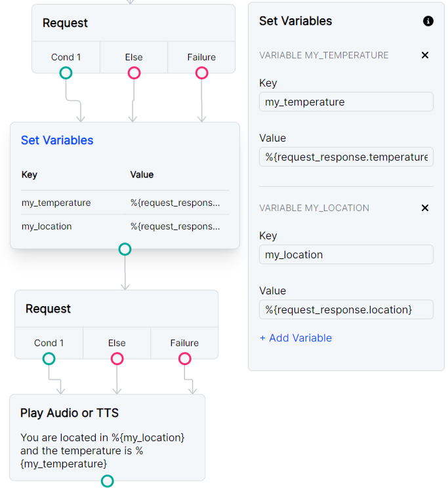Remove the my_location variable with X
The image size is (448, 489).
424,208
